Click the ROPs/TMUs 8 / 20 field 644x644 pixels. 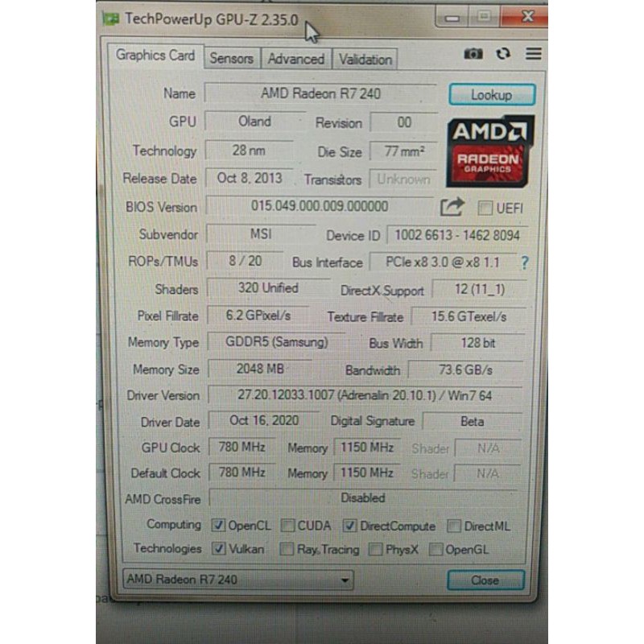[246, 261]
